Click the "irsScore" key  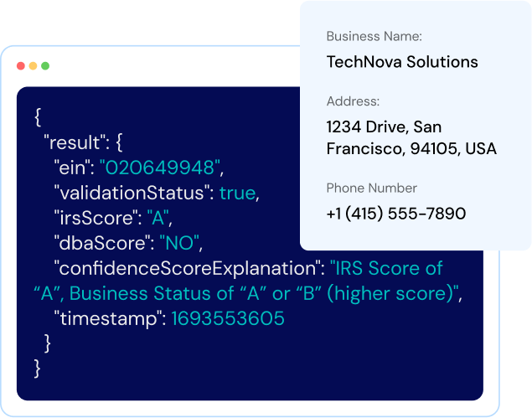[96, 218]
